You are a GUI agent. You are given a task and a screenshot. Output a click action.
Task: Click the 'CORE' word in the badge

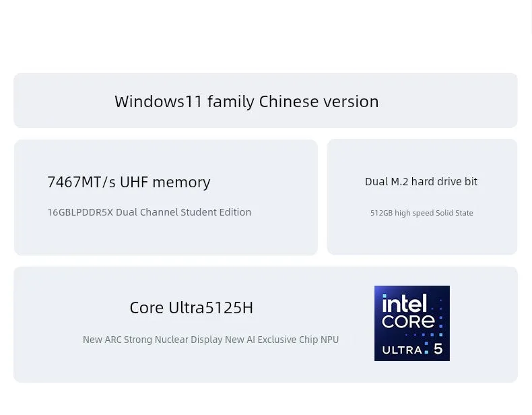point(408,321)
